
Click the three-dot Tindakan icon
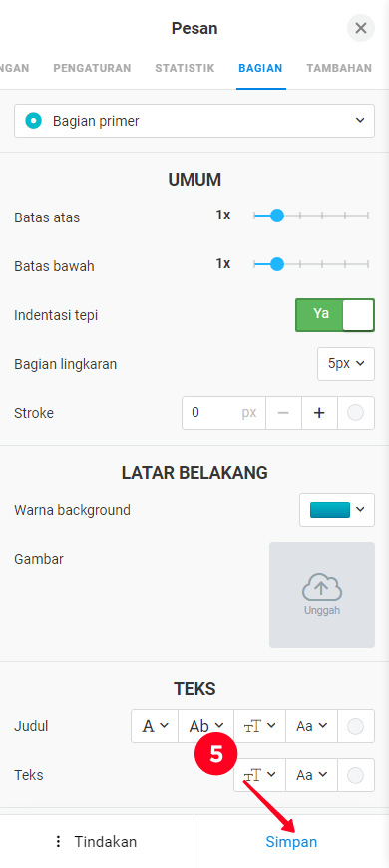tap(58, 842)
